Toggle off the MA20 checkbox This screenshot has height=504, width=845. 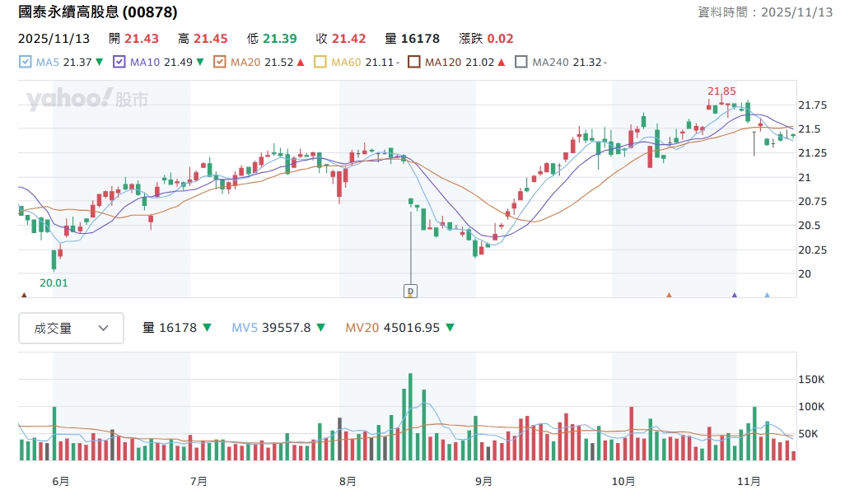click(x=220, y=62)
